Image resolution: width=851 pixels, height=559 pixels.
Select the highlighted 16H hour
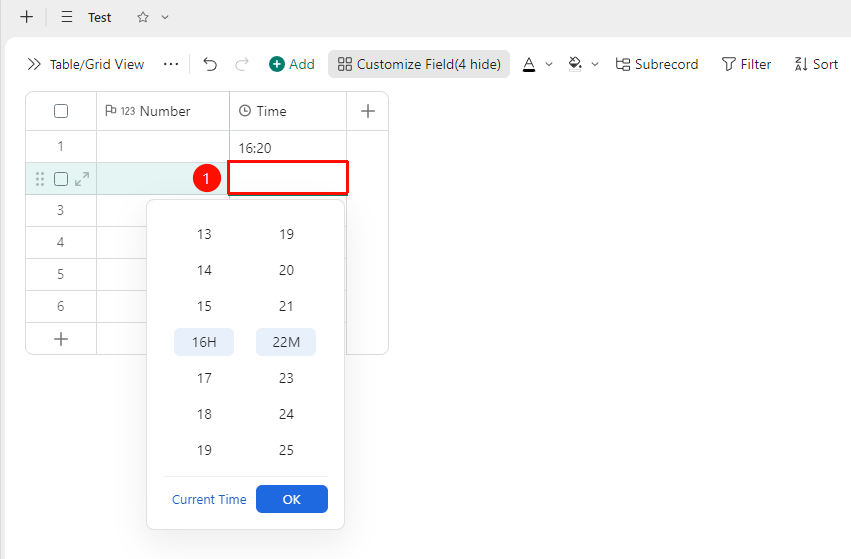(x=204, y=342)
